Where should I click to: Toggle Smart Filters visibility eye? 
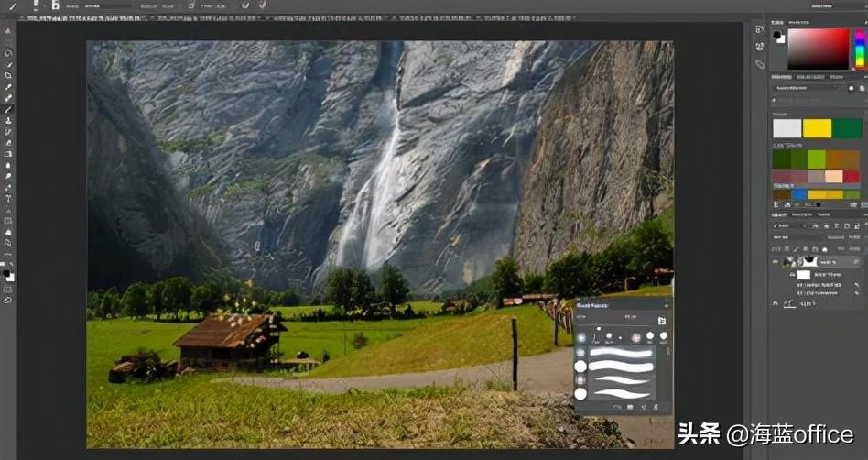point(793,275)
